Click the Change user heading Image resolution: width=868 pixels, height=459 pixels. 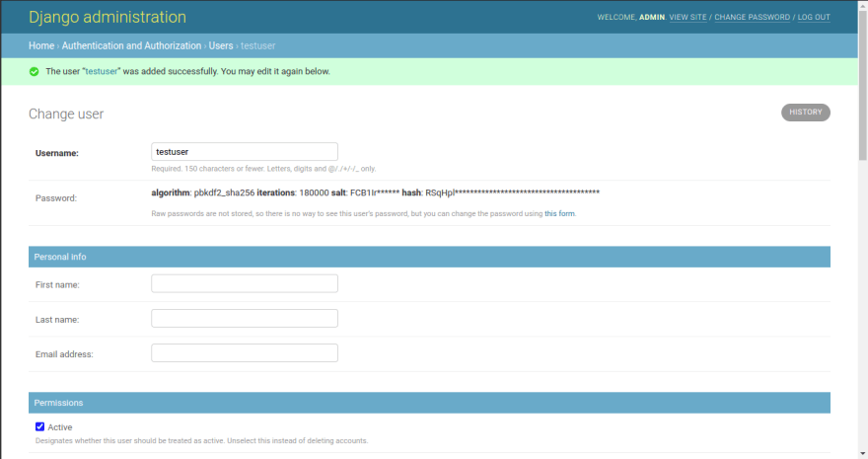pyautogui.click(x=66, y=115)
